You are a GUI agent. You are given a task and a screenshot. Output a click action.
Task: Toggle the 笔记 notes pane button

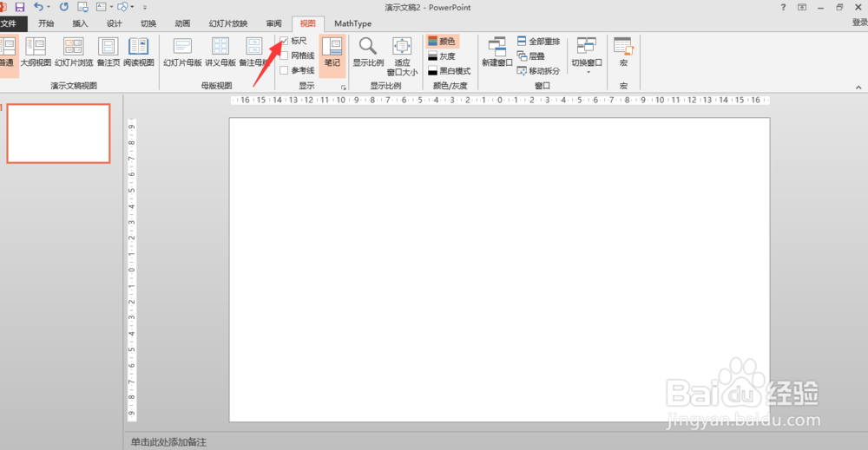[x=332, y=54]
